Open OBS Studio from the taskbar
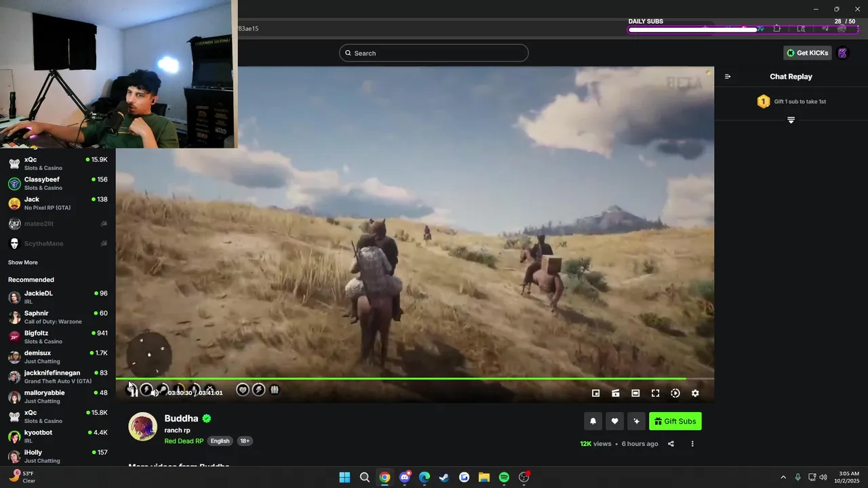The width and height of the screenshot is (868, 488). click(524, 477)
